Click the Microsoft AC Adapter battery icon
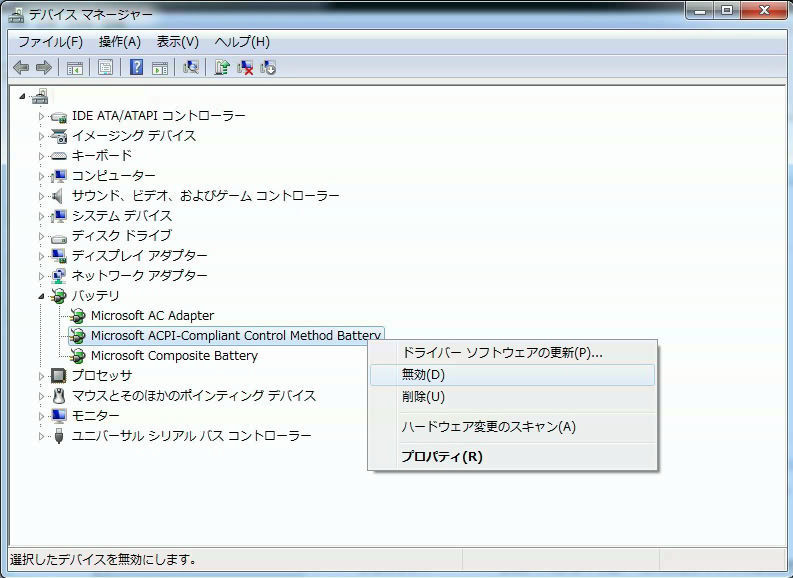793x578 pixels. [77, 316]
